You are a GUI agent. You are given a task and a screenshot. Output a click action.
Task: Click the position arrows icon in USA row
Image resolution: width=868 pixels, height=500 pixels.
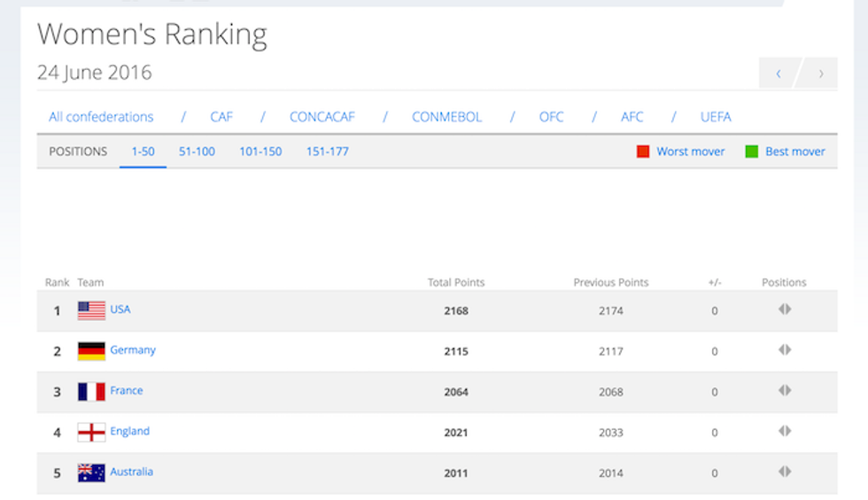(784, 309)
